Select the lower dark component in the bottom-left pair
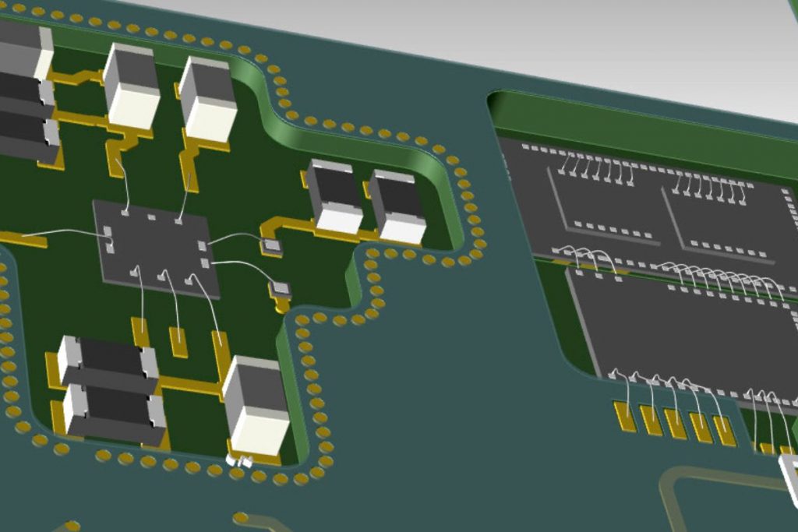This screenshot has width=798, height=532. [115, 411]
